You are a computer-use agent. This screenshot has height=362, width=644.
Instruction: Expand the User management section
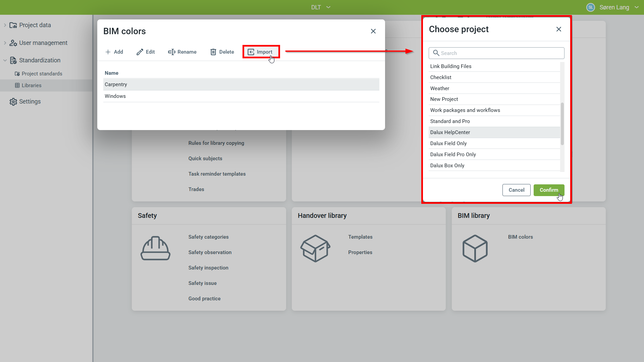5,43
